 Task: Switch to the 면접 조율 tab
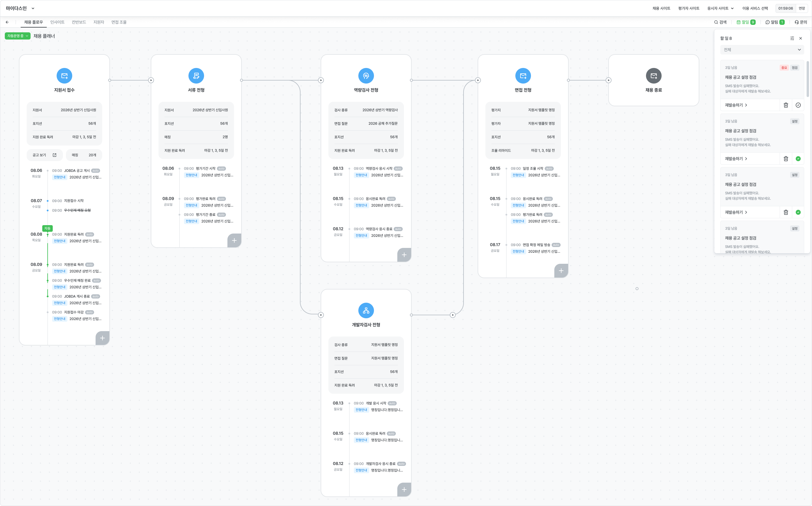pyautogui.click(x=119, y=22)
